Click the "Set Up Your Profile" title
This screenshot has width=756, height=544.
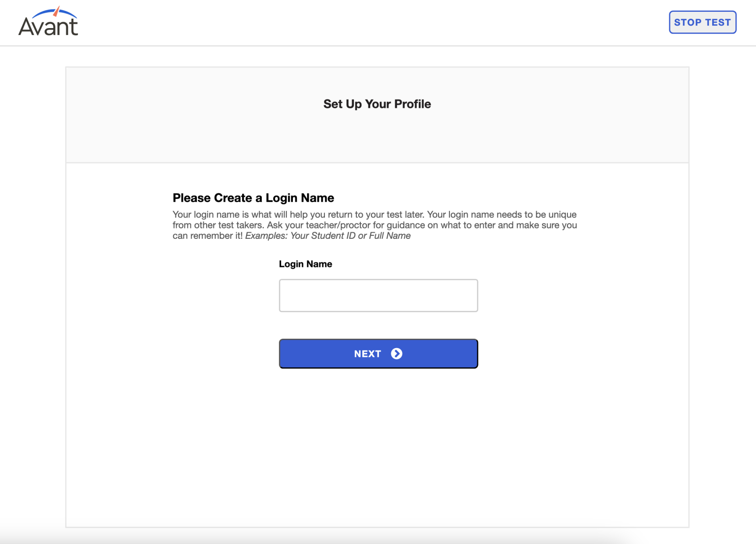pos(377,104)
